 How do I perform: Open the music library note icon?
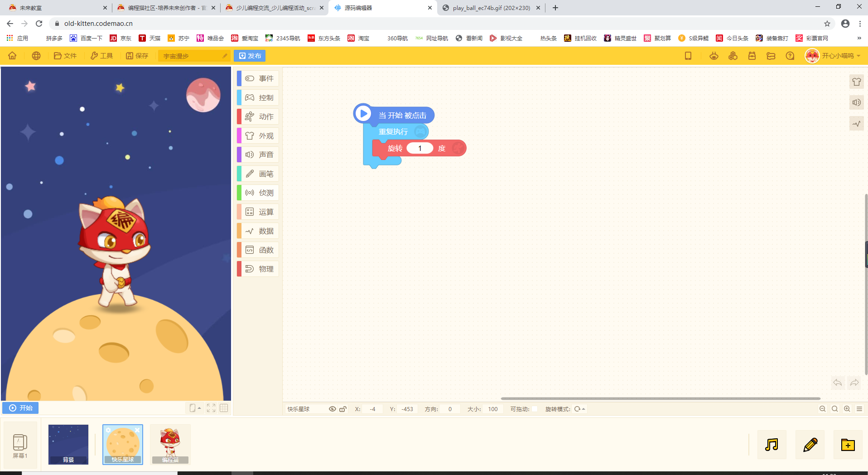(772, 445)
